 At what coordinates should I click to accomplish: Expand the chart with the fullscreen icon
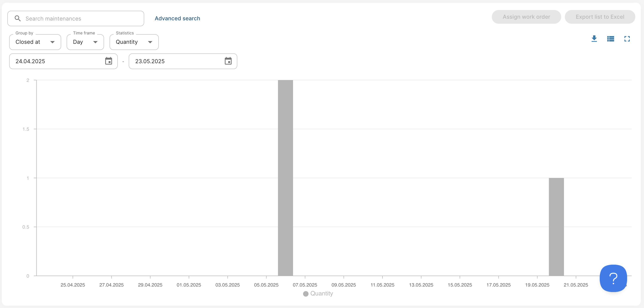(x=627, y=39)
